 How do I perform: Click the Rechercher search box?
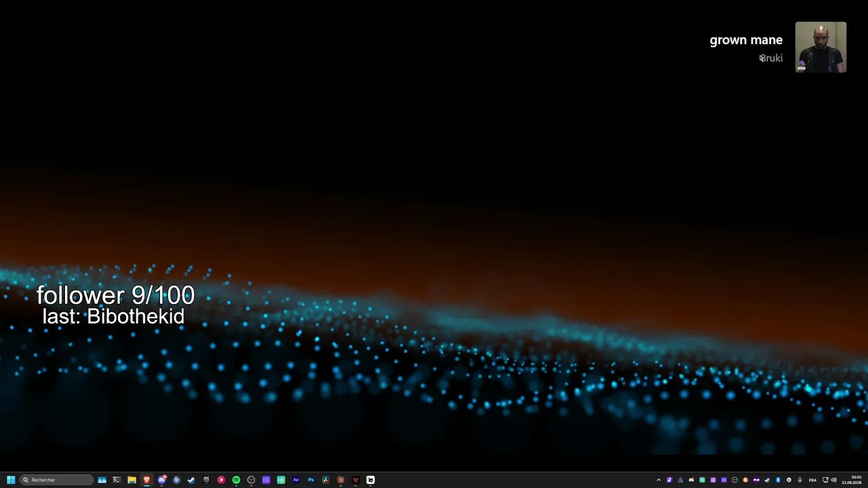pyautogui.click(x=56, y=480)
